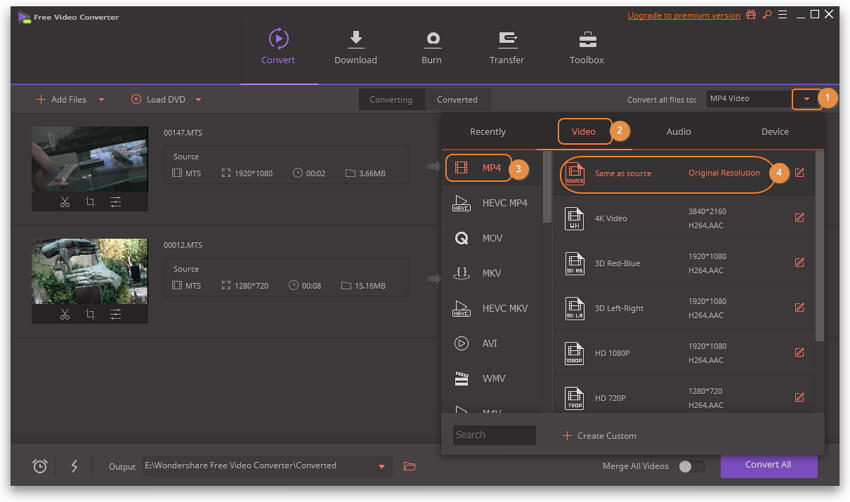Expand the Convert all files to dropdown arrow
Image resolution: width=850 pixels, height=502 pixels.
tap(805, 99)
